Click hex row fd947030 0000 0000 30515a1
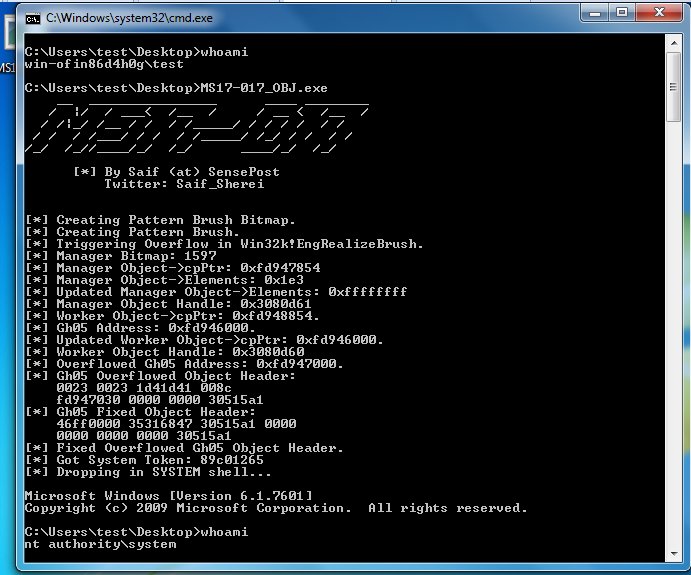Image resolution: width=691 pixels, height=575 pixels. tap(160, 400)
